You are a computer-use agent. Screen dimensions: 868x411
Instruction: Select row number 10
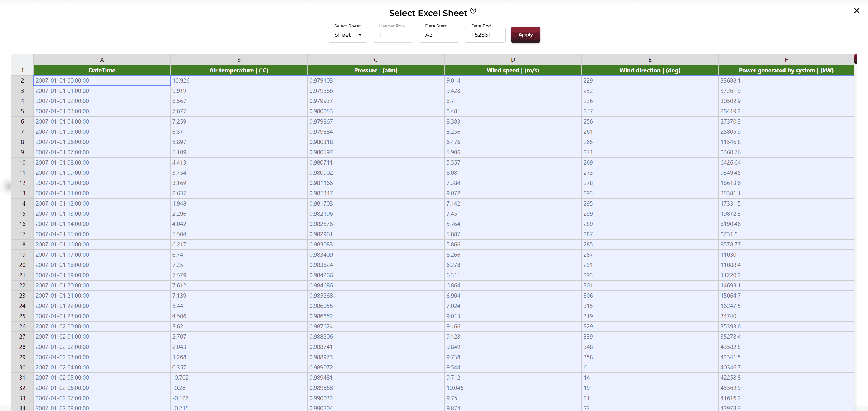[x=22, y=162]
